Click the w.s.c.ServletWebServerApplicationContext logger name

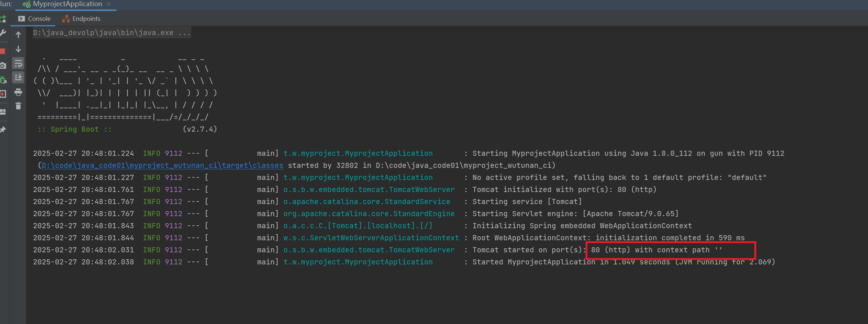[371, 238]
